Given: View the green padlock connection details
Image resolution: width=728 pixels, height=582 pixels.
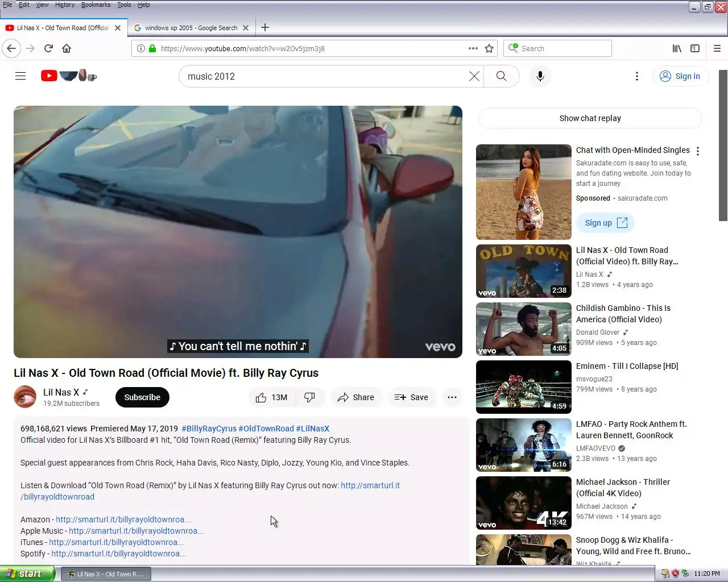Looking at the screenshot, I should click(152, 48).
